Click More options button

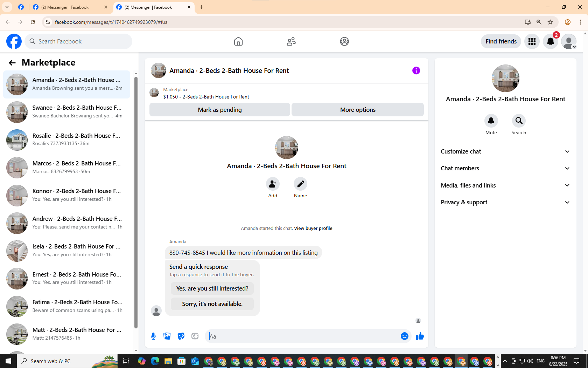[358, 110]
